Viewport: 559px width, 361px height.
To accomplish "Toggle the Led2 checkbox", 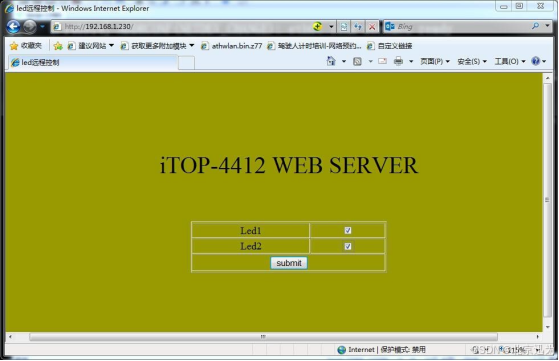I will click(348, 246).
